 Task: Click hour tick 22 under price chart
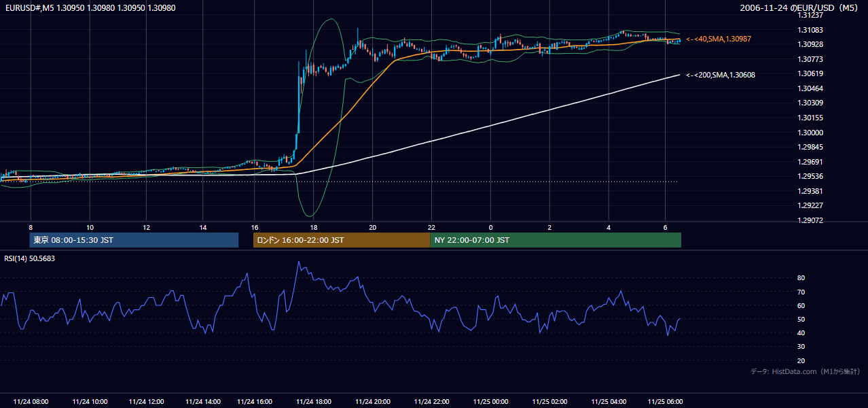point(432,227)
